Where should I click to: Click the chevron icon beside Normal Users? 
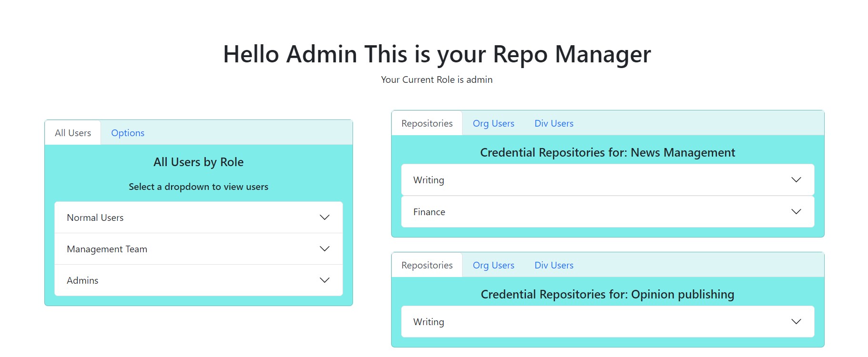(x=324, y=218)
